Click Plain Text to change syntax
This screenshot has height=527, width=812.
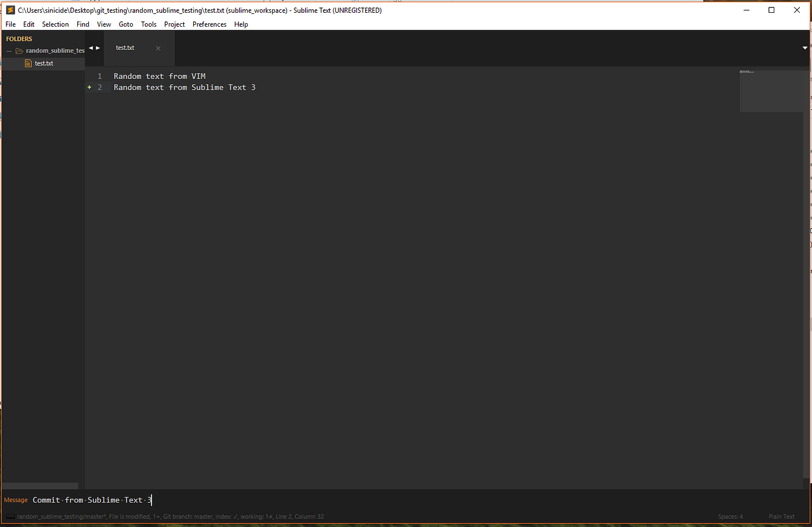pos(781,516)
